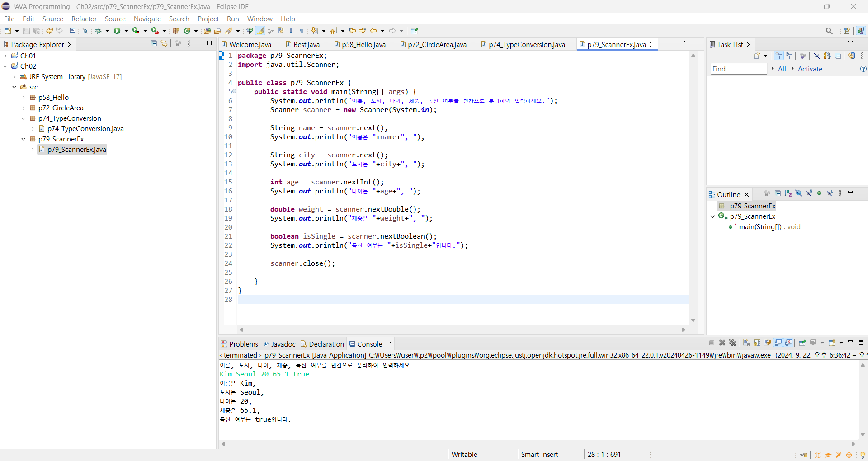
Task: Click the Coverage run toolbar icon
Action: pos(136,31)
